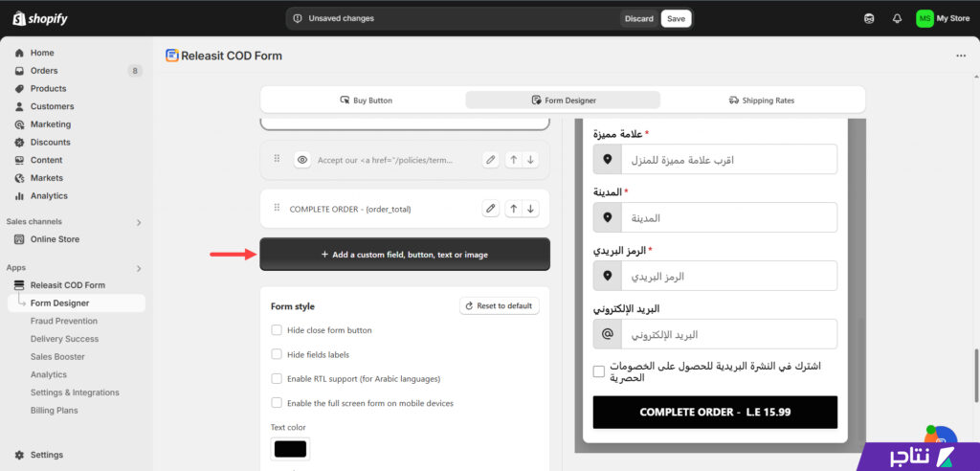Click the Analytics bar chart icon
Image resolution: width=980 pixels, height=471 pixels.
[x=19, y=196]
